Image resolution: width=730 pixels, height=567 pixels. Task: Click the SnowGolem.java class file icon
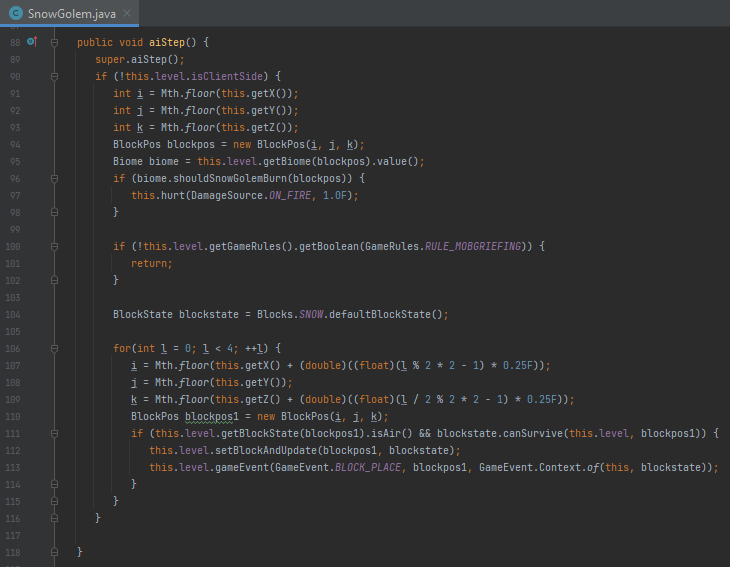[16, 12]
